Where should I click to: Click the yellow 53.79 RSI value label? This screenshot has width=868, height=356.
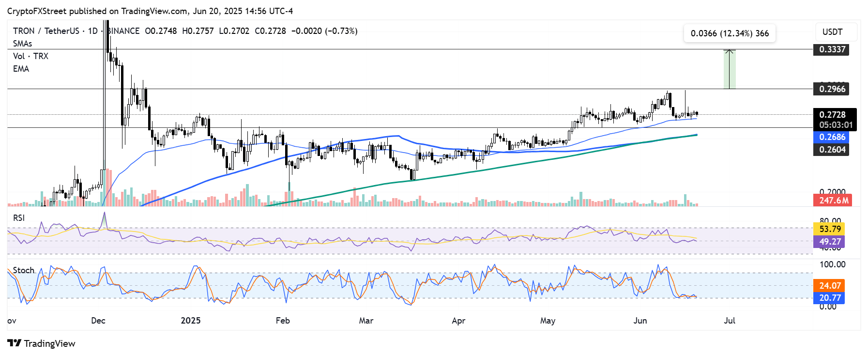pyautogui.click(x=830, y=229)
